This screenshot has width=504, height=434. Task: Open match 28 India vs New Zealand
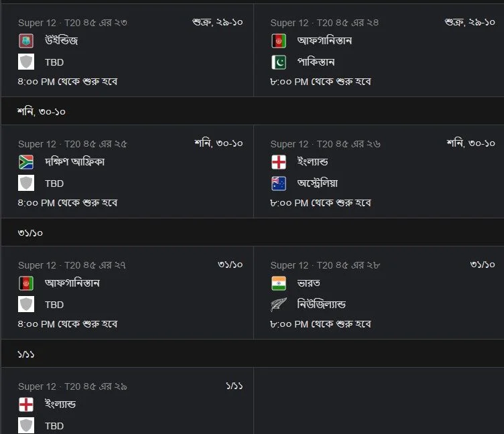(x=379, y=293)
